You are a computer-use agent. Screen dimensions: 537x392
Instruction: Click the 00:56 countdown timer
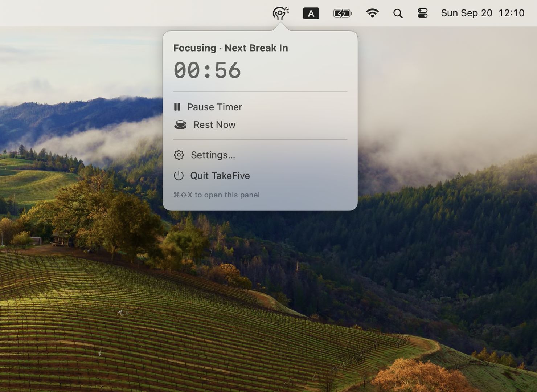[207, 70]
